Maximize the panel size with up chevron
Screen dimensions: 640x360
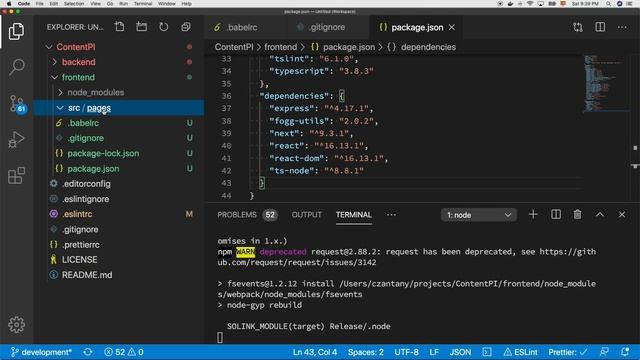tap(600, 215)
